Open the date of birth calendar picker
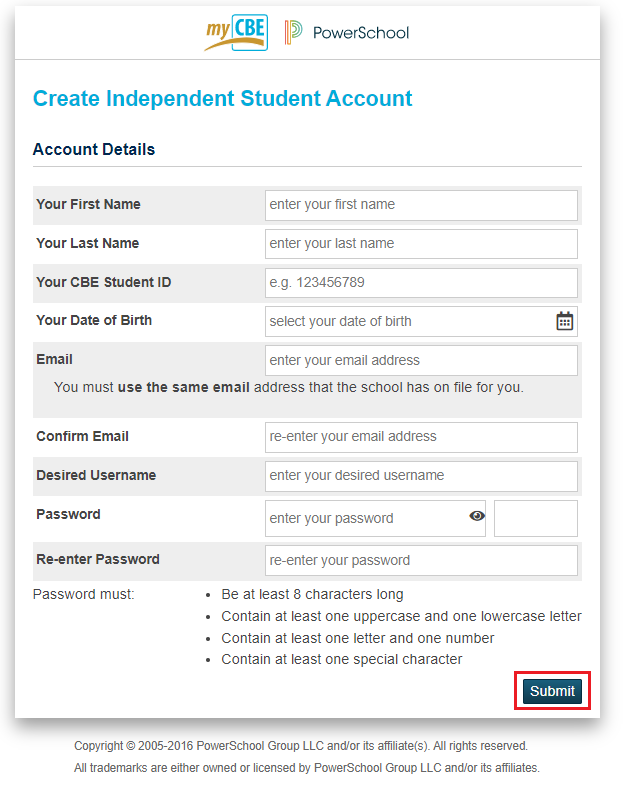 click(565, 321)
